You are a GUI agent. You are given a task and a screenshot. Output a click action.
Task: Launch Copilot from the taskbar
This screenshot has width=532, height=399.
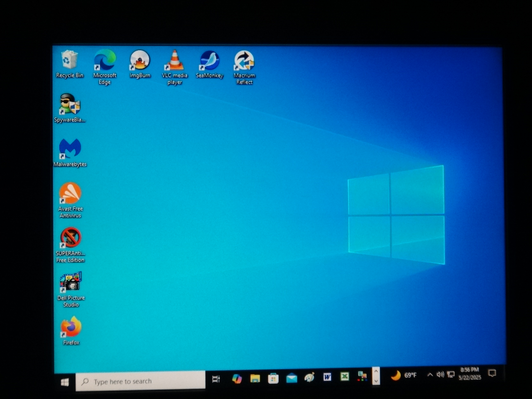(237, 379)
